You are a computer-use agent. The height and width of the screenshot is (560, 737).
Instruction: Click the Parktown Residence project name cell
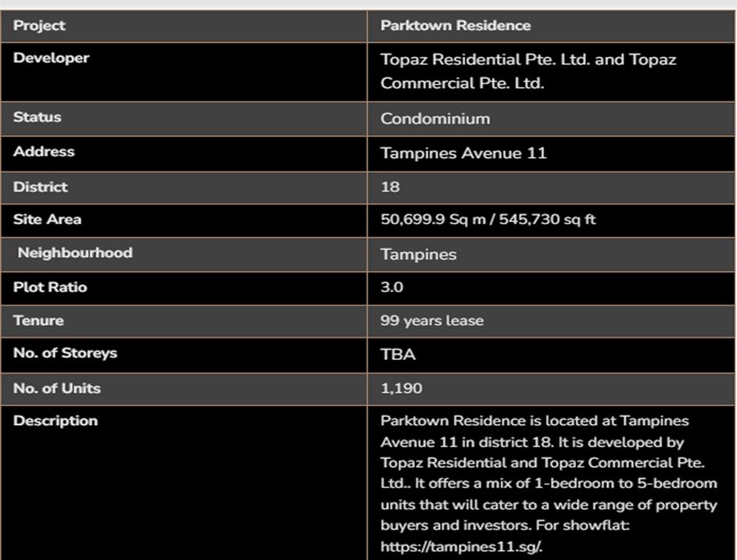click(455, 26)
